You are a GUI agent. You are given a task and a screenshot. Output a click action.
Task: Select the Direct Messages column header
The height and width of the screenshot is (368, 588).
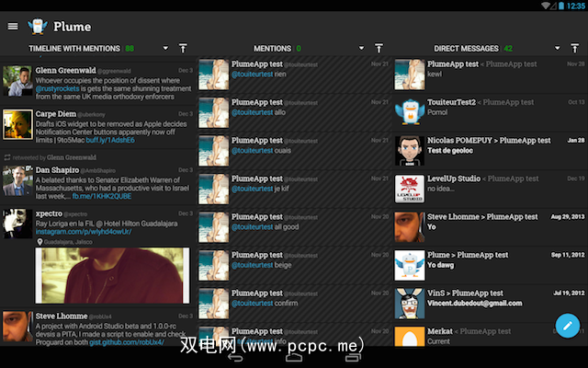[466, 49]
